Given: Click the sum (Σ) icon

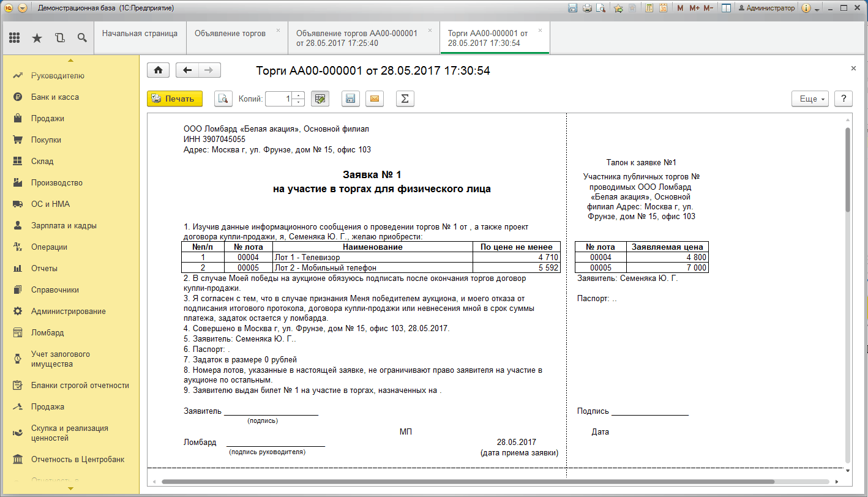Looking at the screenshot, I should click(405, 99).
